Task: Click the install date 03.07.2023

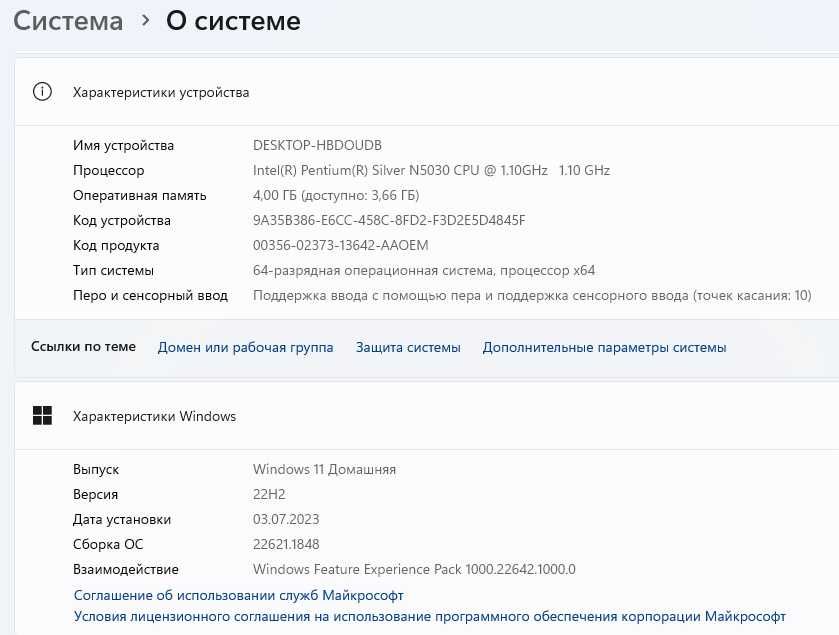Action: [286, 519]
